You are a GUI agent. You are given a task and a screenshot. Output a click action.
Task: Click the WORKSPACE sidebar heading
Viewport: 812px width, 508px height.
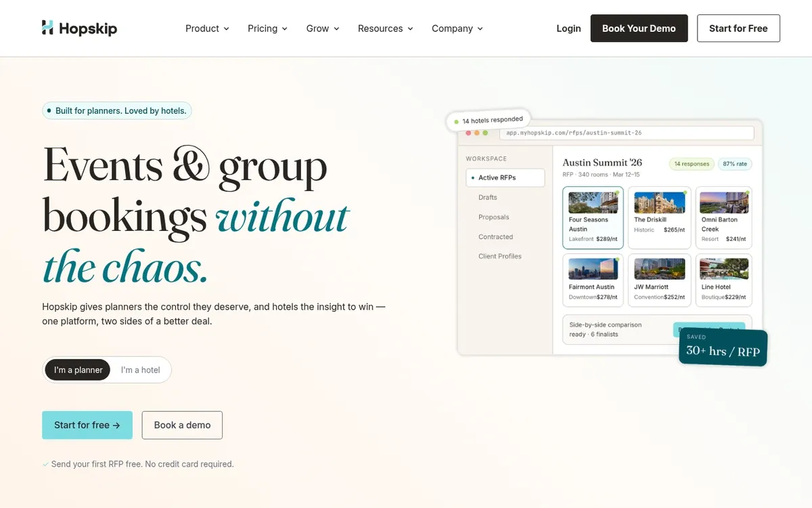tap(486, 158)
